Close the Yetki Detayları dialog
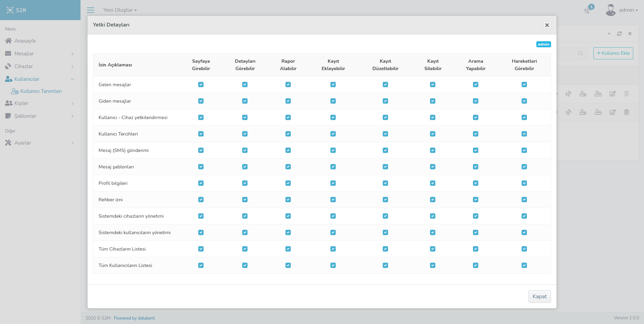 [547, 25]
